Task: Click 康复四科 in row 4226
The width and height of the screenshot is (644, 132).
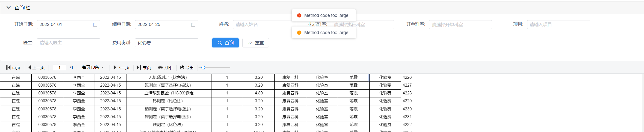Action: pyautogui.click(x=290, y=77)
